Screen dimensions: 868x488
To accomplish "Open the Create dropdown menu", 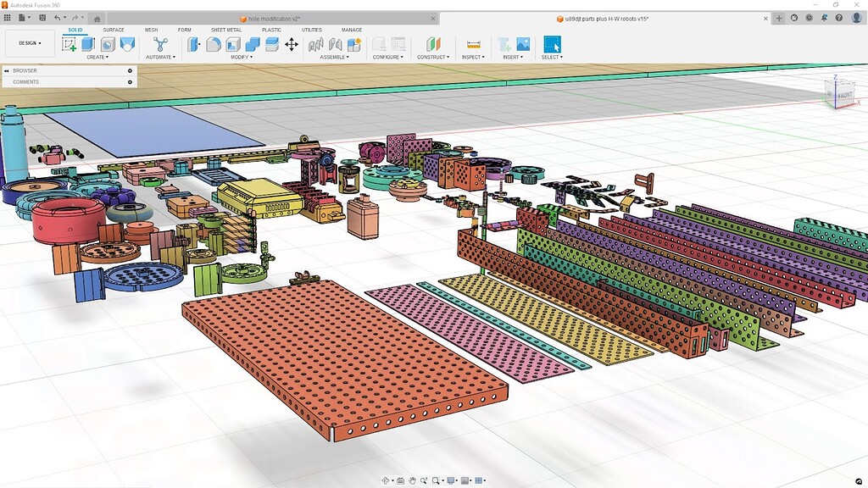I will click(95, 57).
